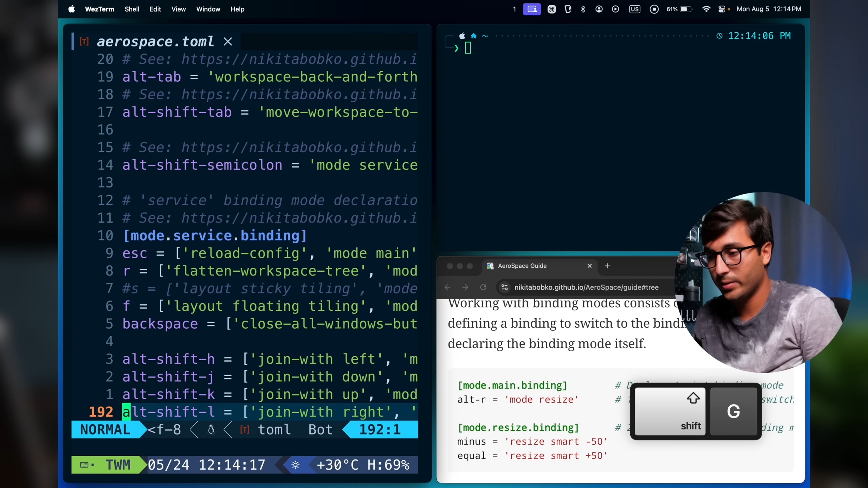Viewport: 868px width, 488px height.
Task: Click the date and time in menu bar
Action: [x=769, y=9]
